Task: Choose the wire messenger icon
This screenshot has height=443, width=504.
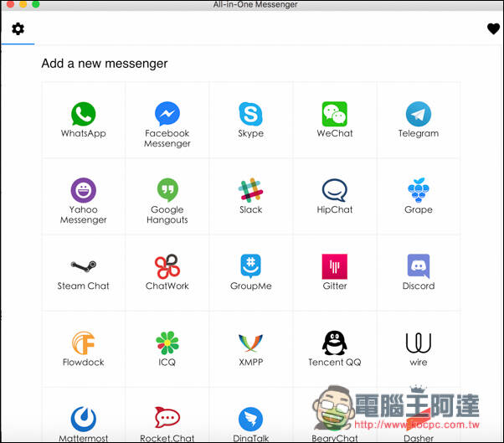Action: (x=418, y=343)
